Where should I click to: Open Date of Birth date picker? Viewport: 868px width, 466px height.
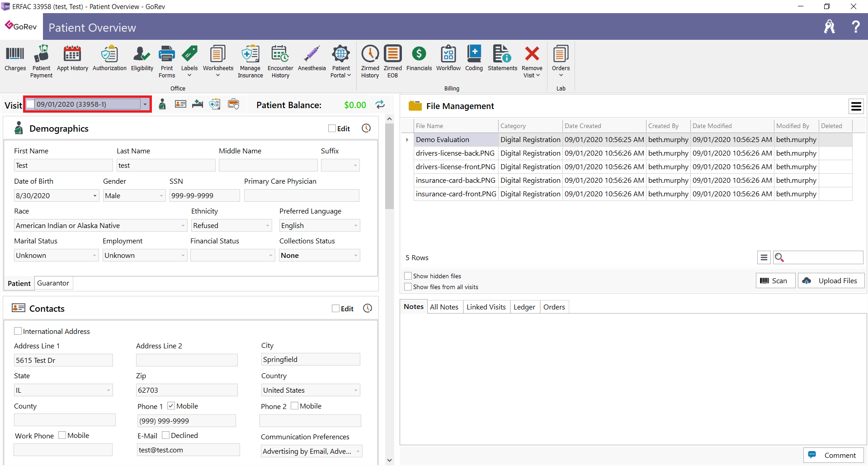point(94,195)
